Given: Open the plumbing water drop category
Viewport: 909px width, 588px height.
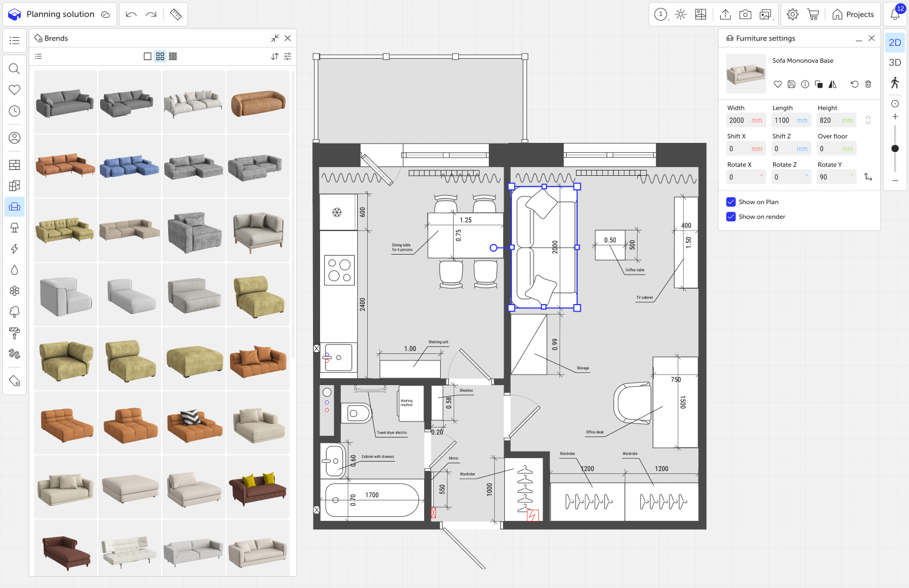Looking at the screenshot, I should tap(15, 270).
